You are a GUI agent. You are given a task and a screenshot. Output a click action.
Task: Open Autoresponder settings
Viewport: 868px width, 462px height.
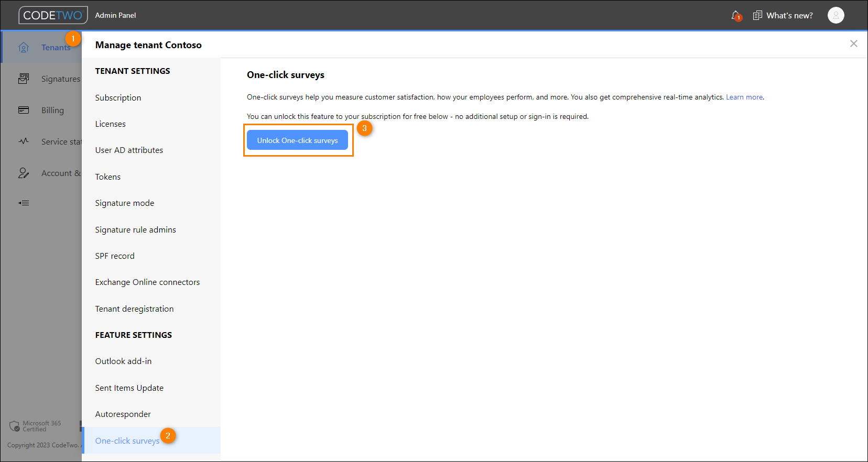[x=123, y=414]
